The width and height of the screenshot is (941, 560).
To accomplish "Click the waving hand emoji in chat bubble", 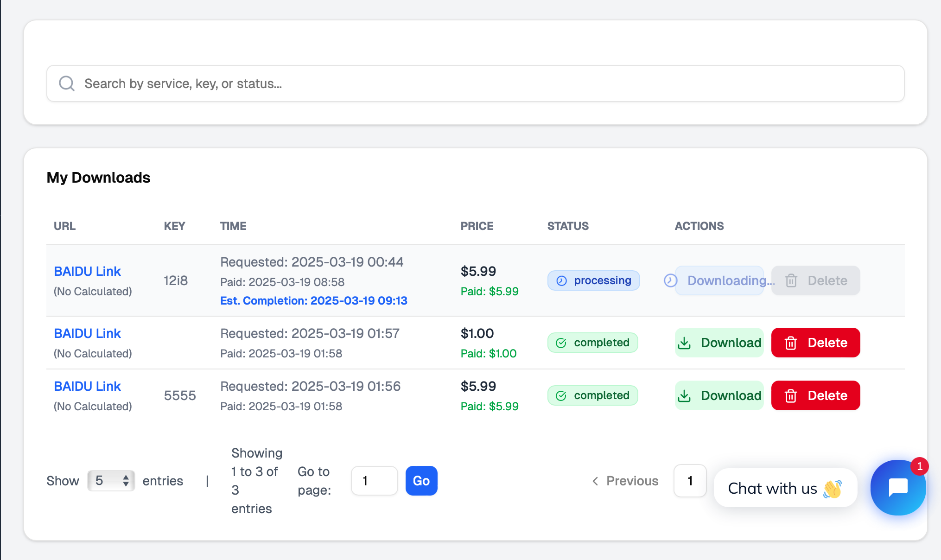I will pos(833,489).
